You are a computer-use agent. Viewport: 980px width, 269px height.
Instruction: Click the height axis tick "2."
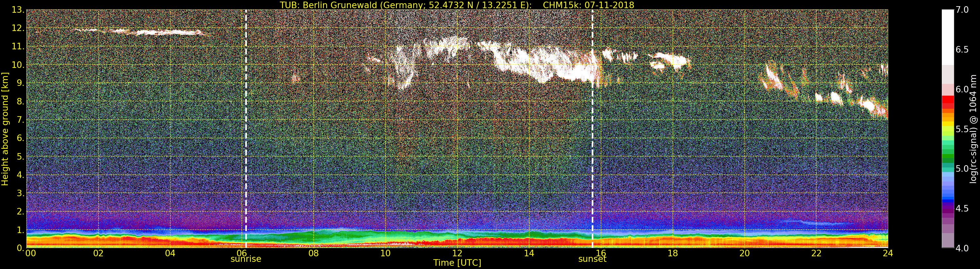point(21,211)
